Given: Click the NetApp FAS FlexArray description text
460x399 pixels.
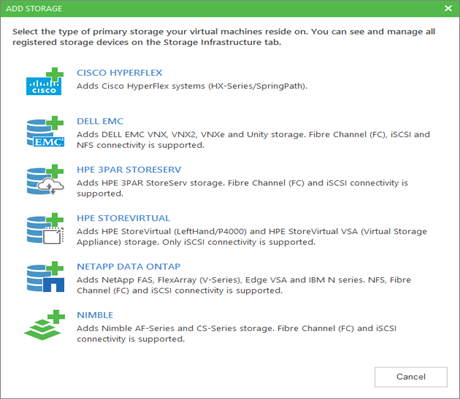Looking at the screenshot, I should click(244, 285).
